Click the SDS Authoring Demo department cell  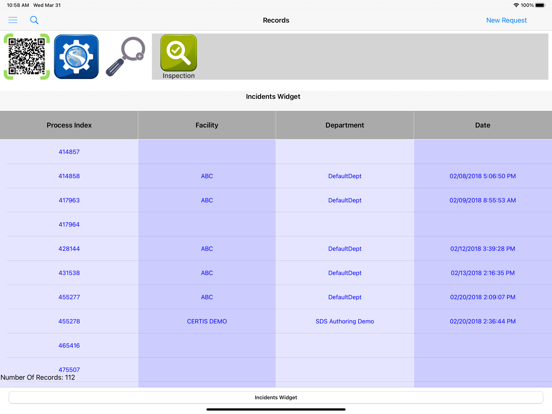(345, 321)
